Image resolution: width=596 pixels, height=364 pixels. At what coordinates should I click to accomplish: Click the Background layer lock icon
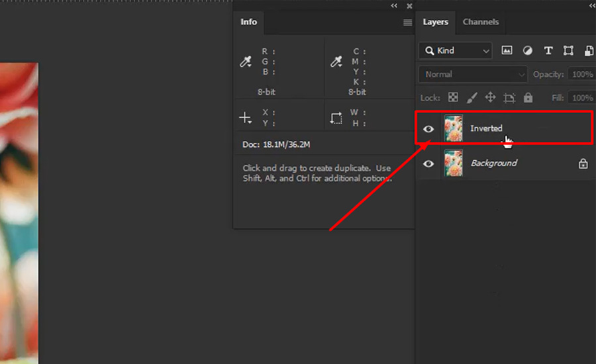(x=583, y=163)
